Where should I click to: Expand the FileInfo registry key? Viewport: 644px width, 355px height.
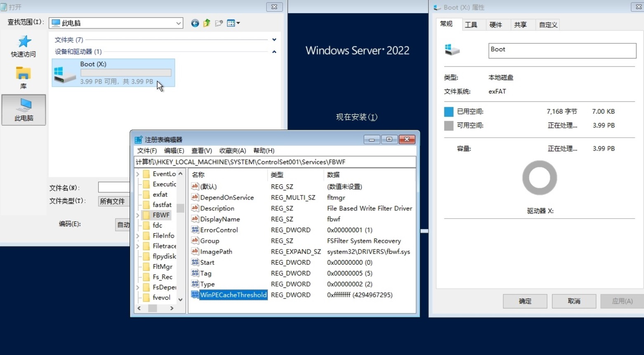coord(138,235)
